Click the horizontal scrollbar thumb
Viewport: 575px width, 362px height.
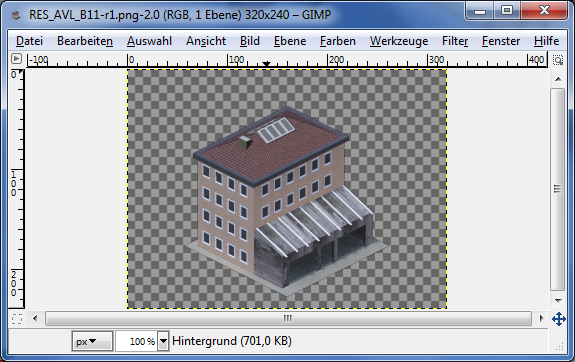[x=288, y=318]
